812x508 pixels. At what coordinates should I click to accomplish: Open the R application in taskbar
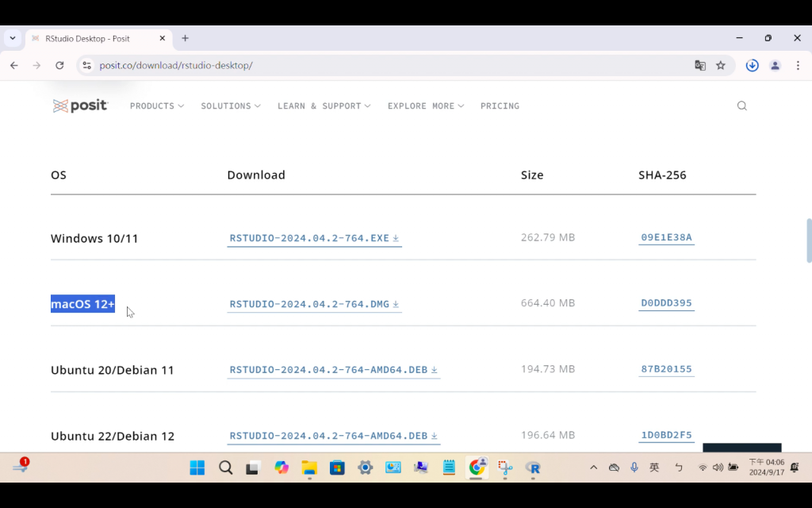[533, 468]
